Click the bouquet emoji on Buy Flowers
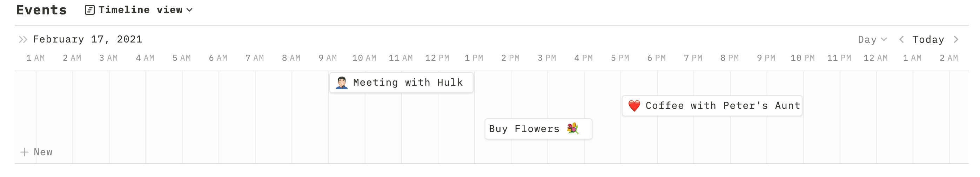The height and width of the screenshot is (177, 980). [572, 129]
